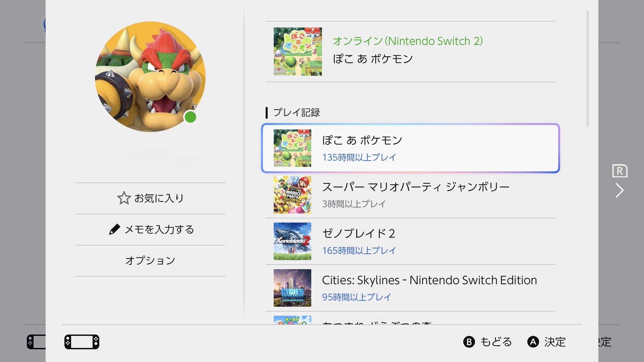The height and width of the screenshot is (362, 644).
Task: Open the オプション menu item
Action: coord(150,261)
